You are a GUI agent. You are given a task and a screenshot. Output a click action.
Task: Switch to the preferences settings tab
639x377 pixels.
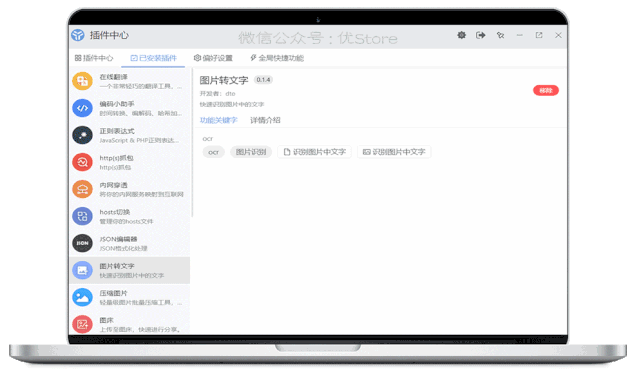[x=213, y=58]
